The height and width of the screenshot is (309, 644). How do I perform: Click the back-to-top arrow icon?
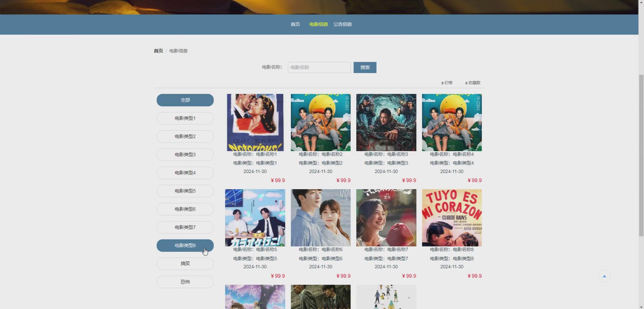[x=604, y=276]
